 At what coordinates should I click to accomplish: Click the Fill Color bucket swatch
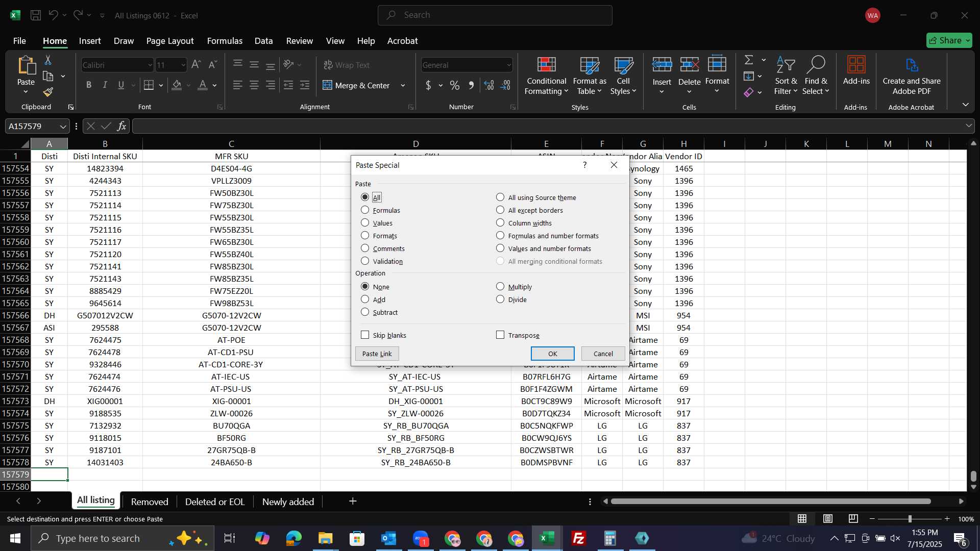(177, 85)
